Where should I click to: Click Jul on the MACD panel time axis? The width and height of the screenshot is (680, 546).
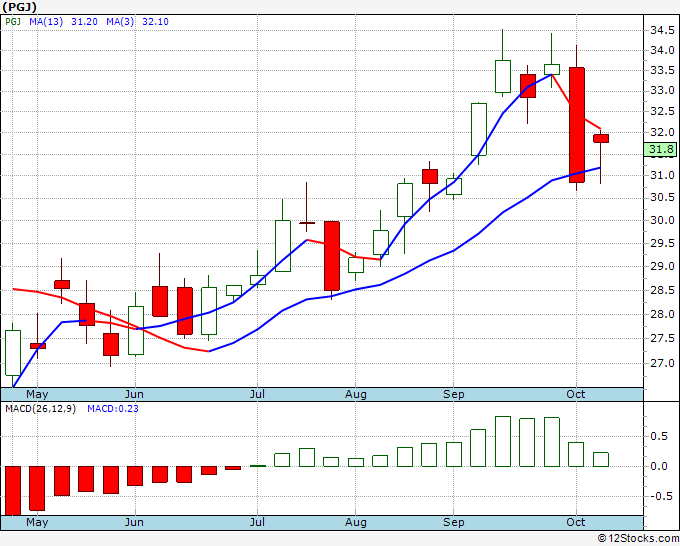[257, 523]
